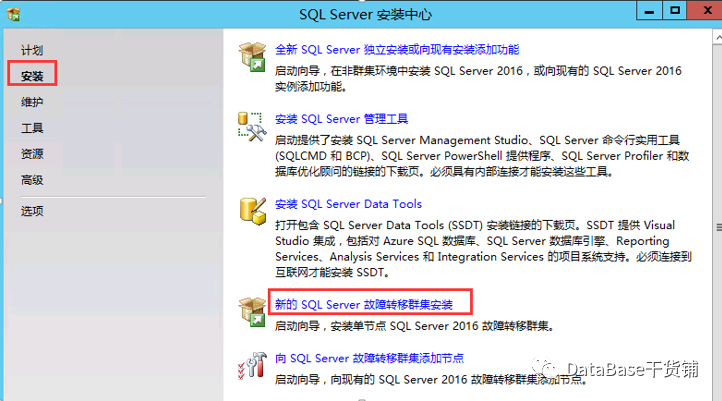Screen dimensions: 722x401
Task: Maximize the SQL Server 安装中心 window
Action: click(675, 10)
